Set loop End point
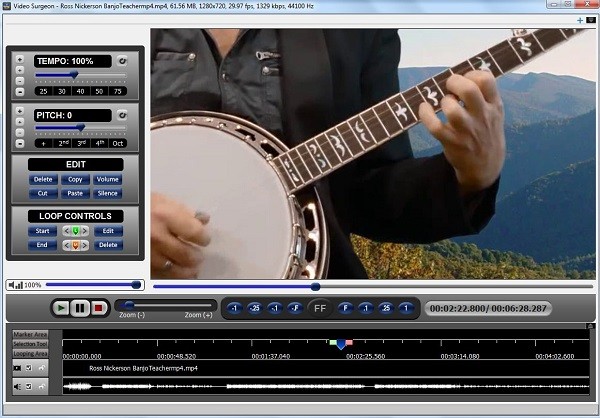 point(42,245)
